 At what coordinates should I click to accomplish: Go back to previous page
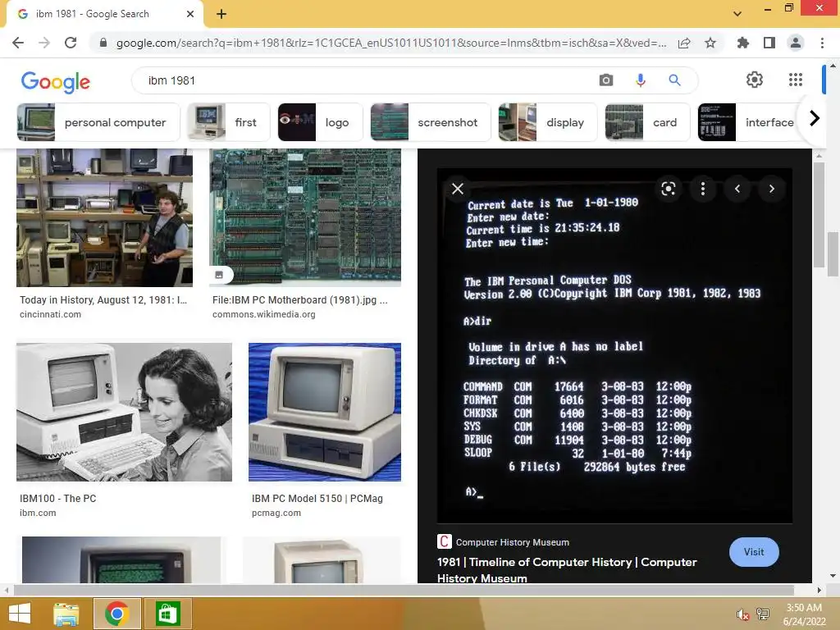[x=18, y=43]
